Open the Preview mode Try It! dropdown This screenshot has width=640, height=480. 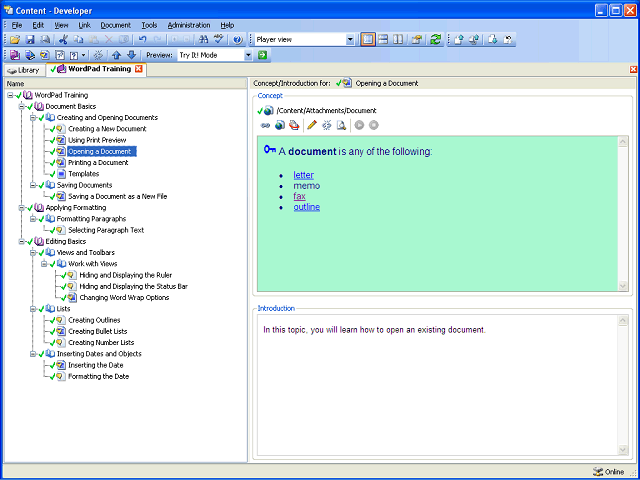[248, 55]
